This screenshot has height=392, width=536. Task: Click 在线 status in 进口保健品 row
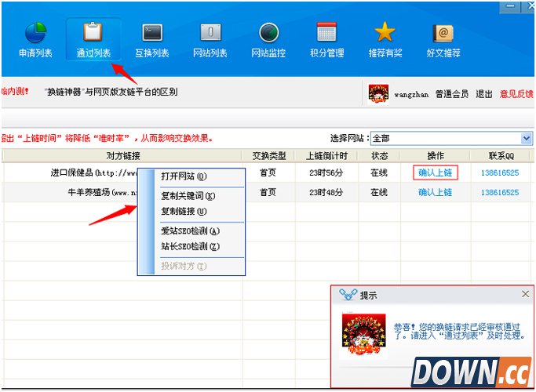(379, 172)
